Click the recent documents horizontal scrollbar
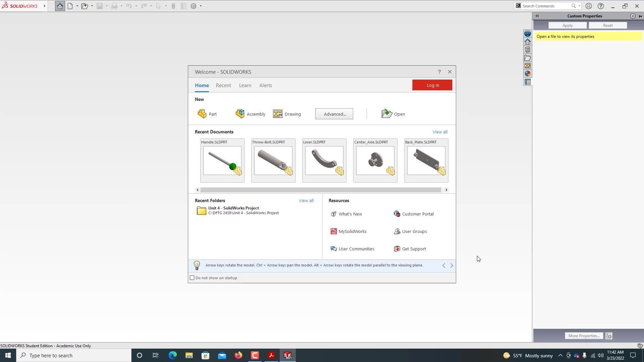The height and width of the screenshot is (362, 644). 321,190
